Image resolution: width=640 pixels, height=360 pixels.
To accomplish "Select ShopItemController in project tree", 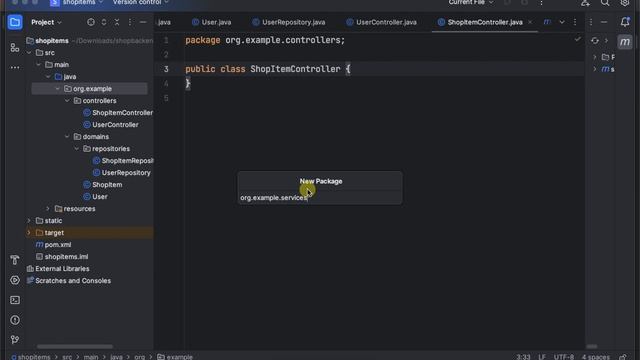I will (118, 113).
